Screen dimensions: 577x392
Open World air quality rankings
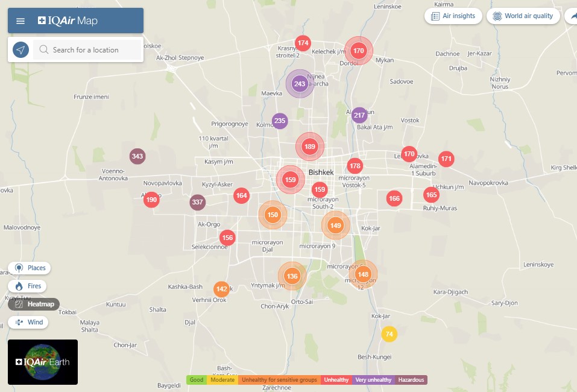tap(523, 16)
